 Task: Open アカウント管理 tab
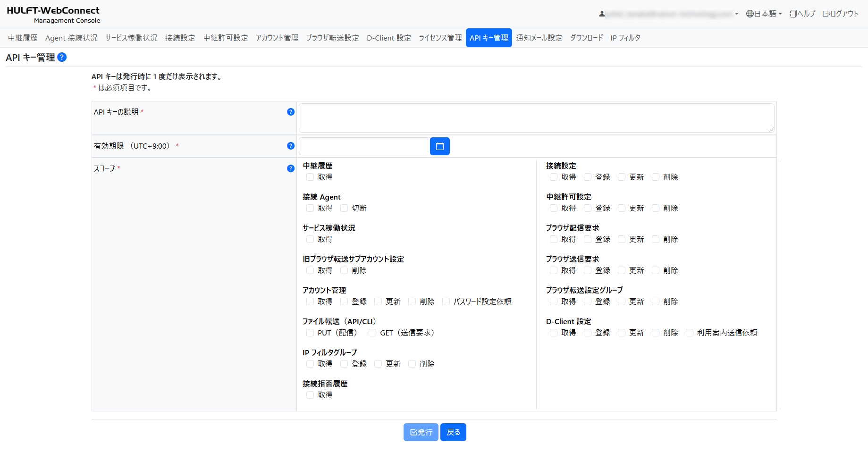[277, 38]
